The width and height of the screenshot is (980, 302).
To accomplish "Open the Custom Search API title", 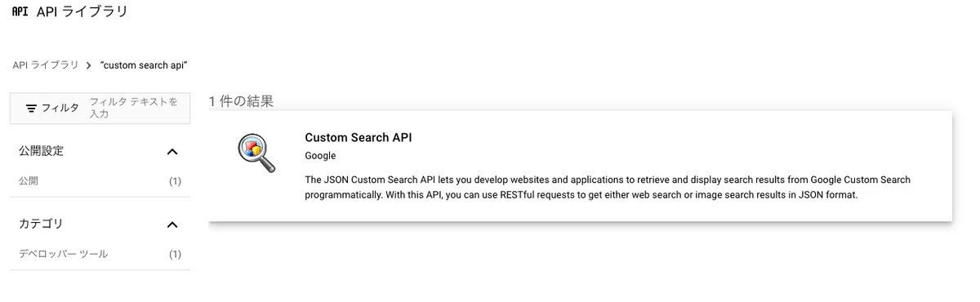I will [359, 137].
